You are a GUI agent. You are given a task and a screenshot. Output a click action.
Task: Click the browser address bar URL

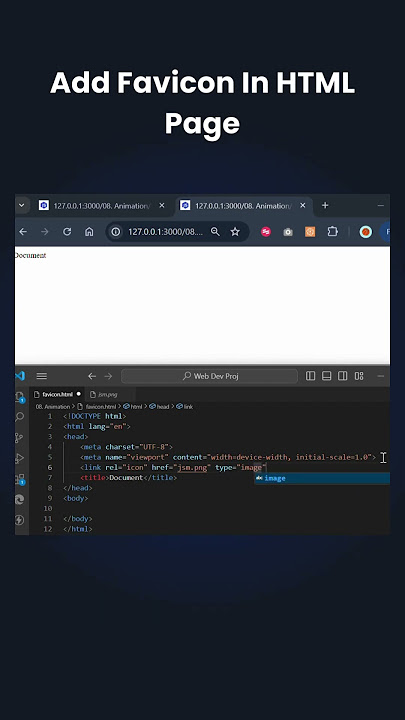pos(165,232)
